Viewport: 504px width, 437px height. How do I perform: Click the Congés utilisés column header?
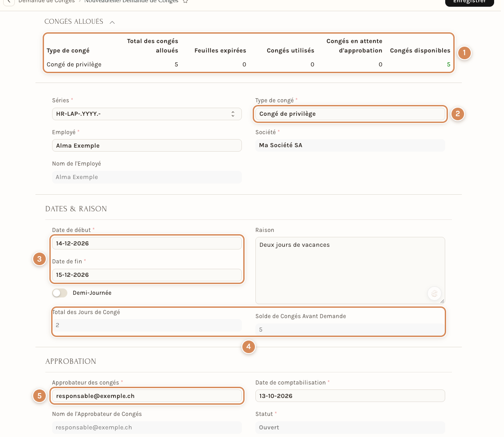click(290, 50)
